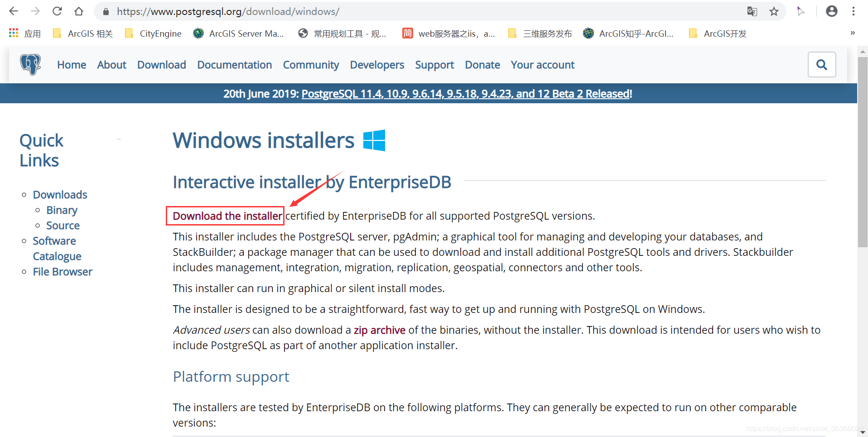Viewport: 868px width, 437px height.
Task: Click the PostgreSQL elephant logo
Action: [30, 65]
